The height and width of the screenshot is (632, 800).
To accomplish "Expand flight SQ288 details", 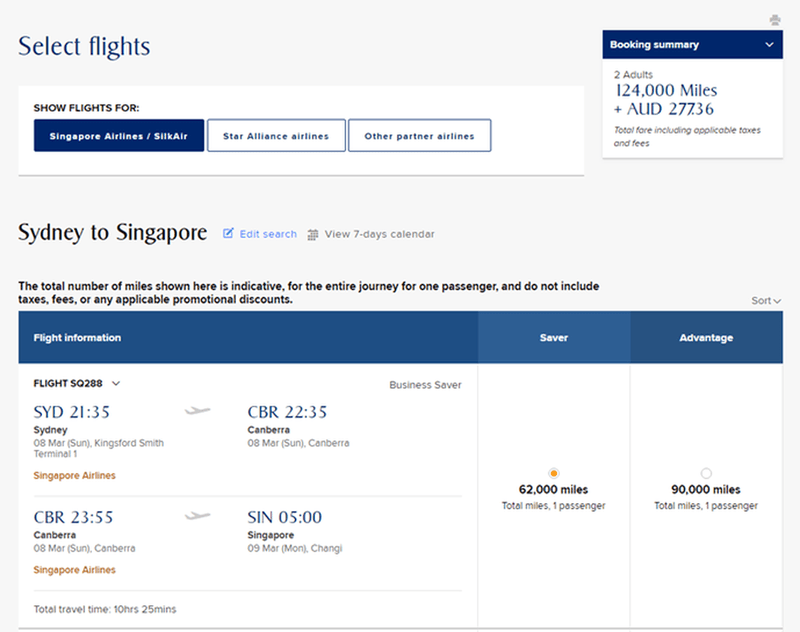I will 118,383.
